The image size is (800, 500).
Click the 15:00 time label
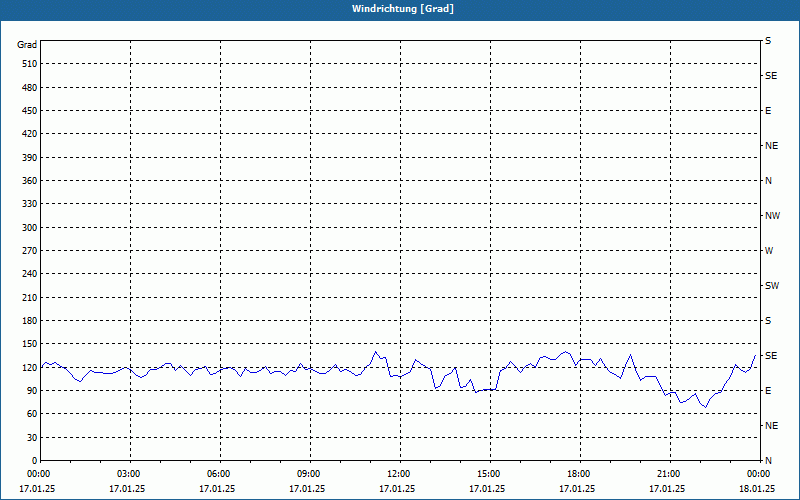(x=488, y=474)
